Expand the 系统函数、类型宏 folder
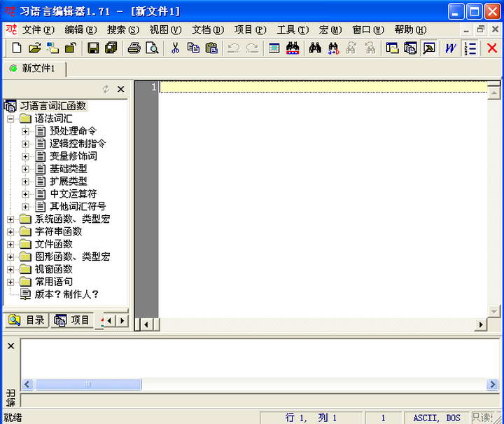The image size is (504, 424). [x=10, y=219]
